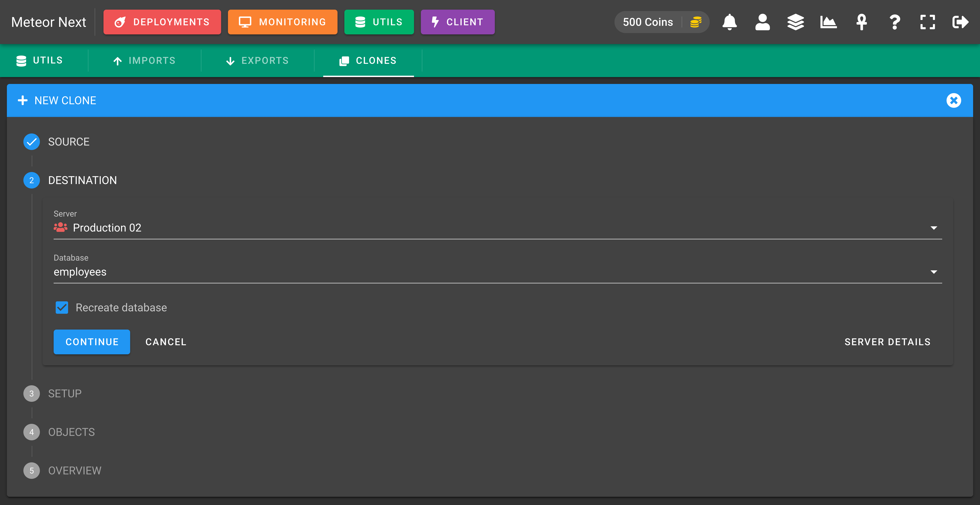Select the Clones tab
The height and width of the screenshot is (505, 980).
368,61
